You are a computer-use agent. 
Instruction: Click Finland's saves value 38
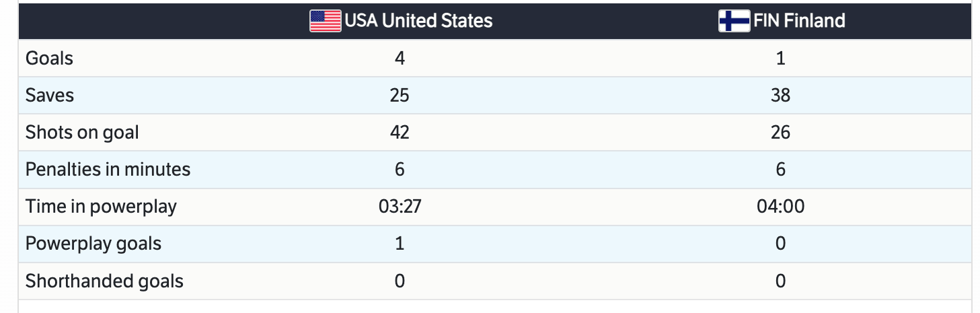[x=780, y=96]
